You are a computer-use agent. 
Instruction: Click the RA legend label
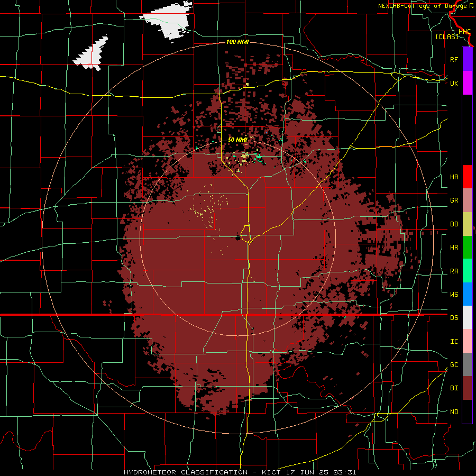(454, 271)
